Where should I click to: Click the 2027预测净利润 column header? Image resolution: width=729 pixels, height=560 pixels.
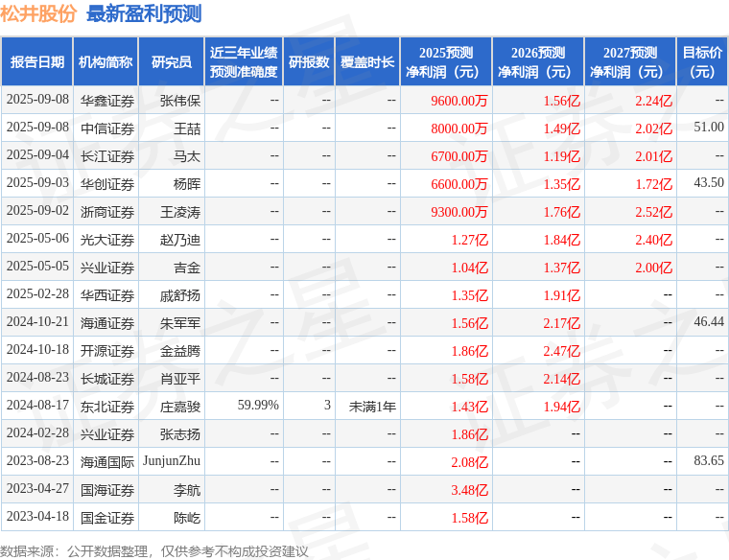[630, 61]
